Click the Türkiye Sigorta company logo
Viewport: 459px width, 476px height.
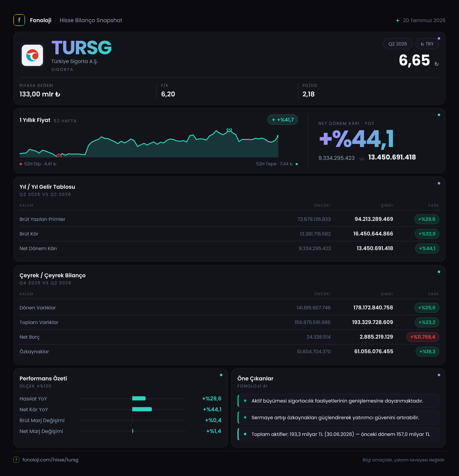pyautogui.click(x=32, y=55)
